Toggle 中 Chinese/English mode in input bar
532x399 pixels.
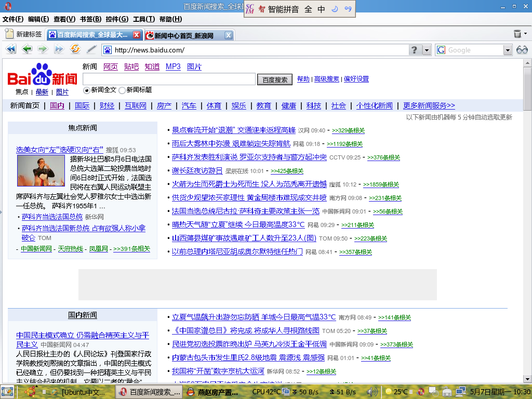[x=321, y=9]
